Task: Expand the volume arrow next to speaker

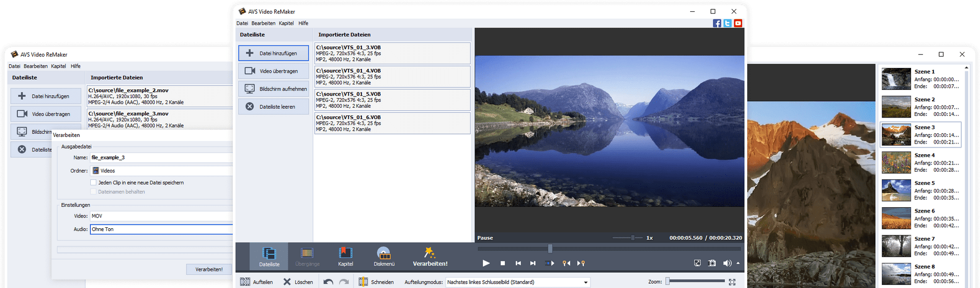Action: (x=738, y=263)
